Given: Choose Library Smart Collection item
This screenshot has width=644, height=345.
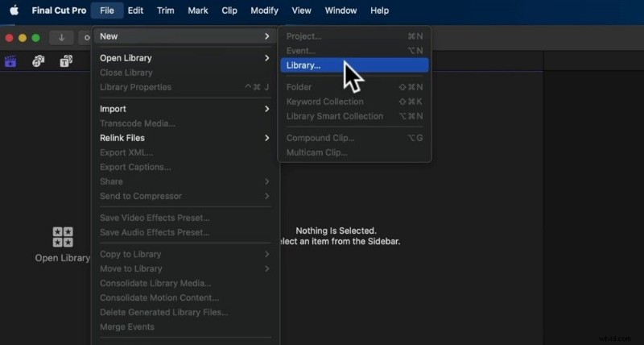Looking at the screenshot, I should 354,116.
